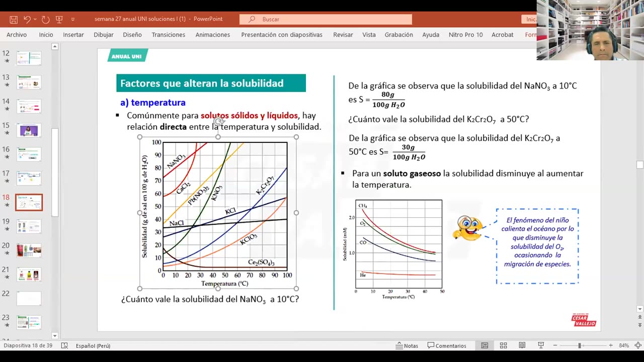Viewport: 644px width, 362px height.
Task: Click the accessibility check icon in status bar
Action: click(64, 346)
